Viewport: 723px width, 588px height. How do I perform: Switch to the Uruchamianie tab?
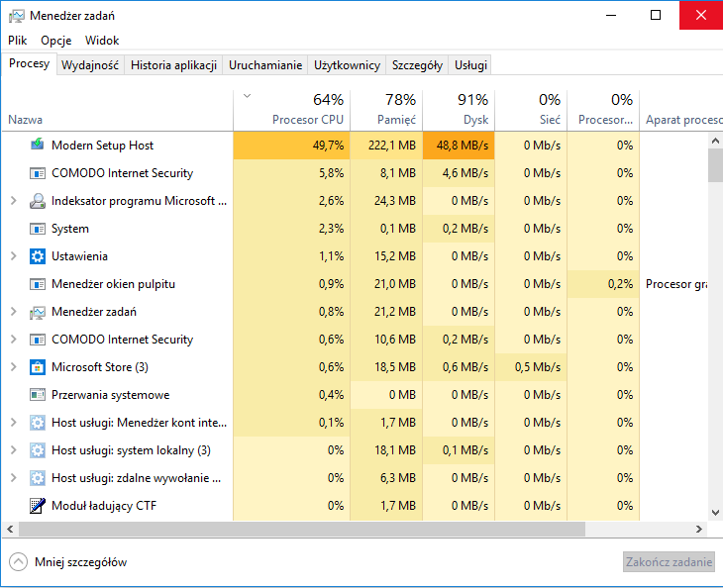coord(265,65)
